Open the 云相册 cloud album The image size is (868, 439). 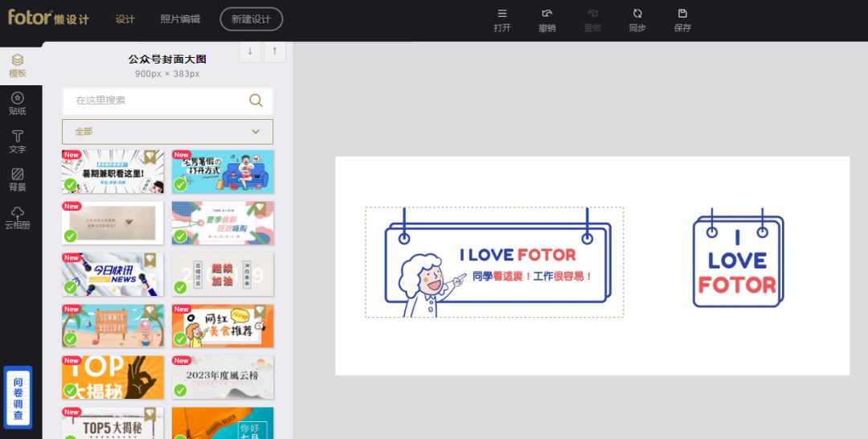(x=18, y=218)
